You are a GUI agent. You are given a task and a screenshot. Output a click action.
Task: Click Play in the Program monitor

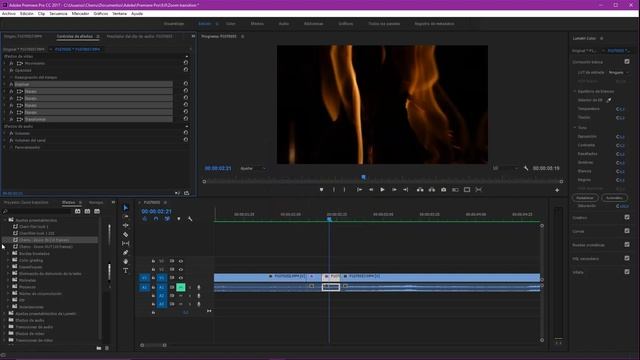coord(382,190)
